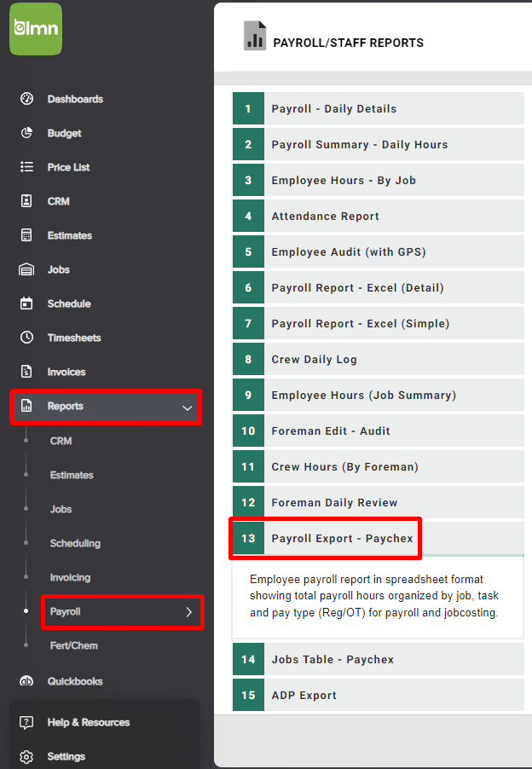Open the Budget menu item

(64, 133)
